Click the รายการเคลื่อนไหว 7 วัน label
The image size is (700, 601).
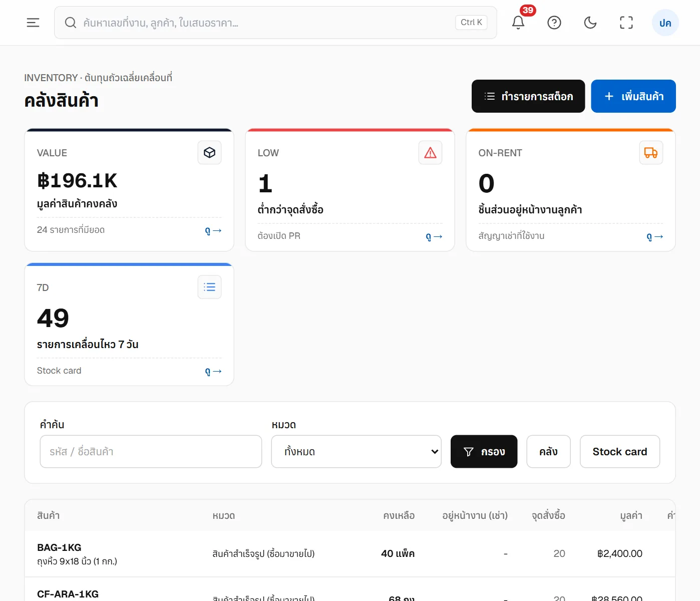pyautogui.click(x=88, y=345)
